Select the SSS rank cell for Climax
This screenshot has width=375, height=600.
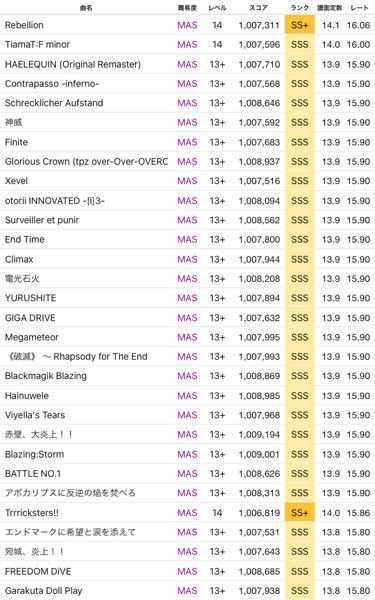[x=300, y=259]
